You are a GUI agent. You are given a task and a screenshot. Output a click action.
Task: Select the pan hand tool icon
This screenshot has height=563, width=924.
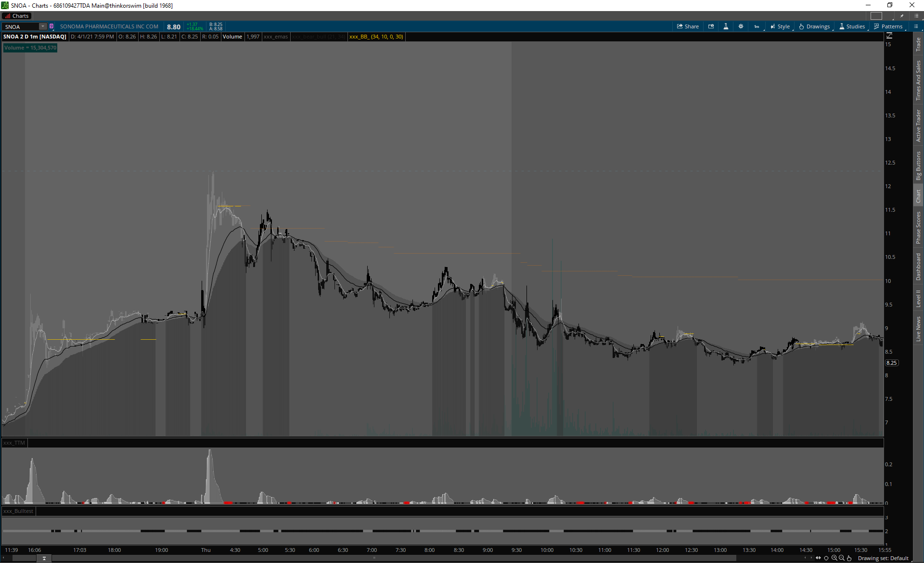(849, 558)
